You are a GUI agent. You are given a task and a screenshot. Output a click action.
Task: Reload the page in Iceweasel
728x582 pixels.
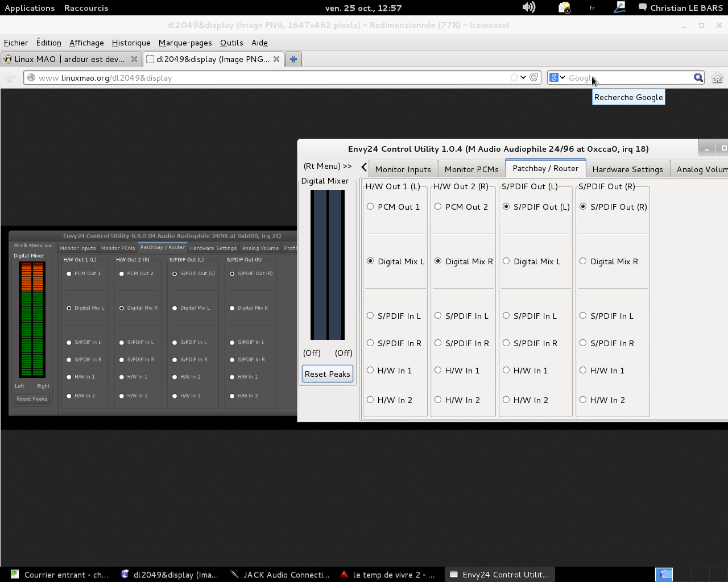533,77
